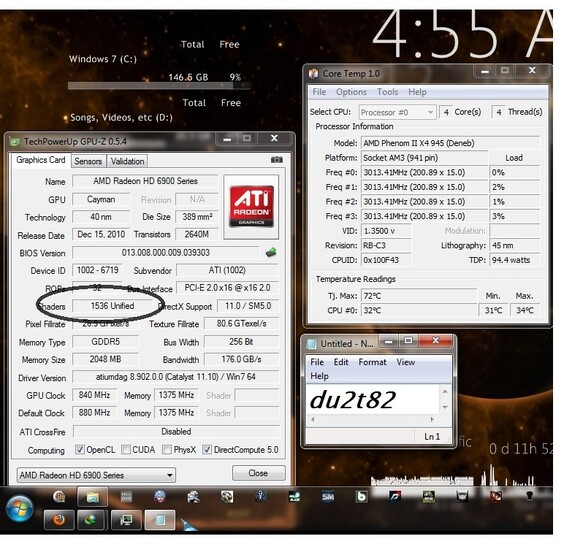This screenshot has width=564, height=547.
Task: Open the Select CPU Processor #0 dropdown
Action: (x=397, y=113)
